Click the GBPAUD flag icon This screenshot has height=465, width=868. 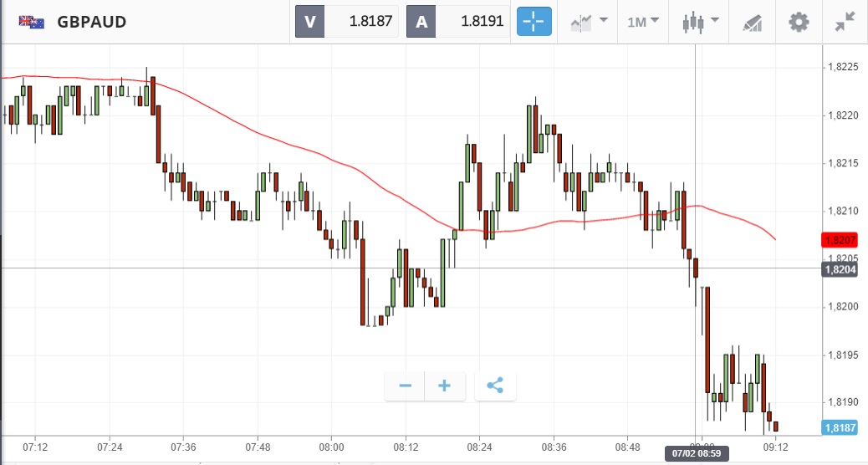point(33,22)
